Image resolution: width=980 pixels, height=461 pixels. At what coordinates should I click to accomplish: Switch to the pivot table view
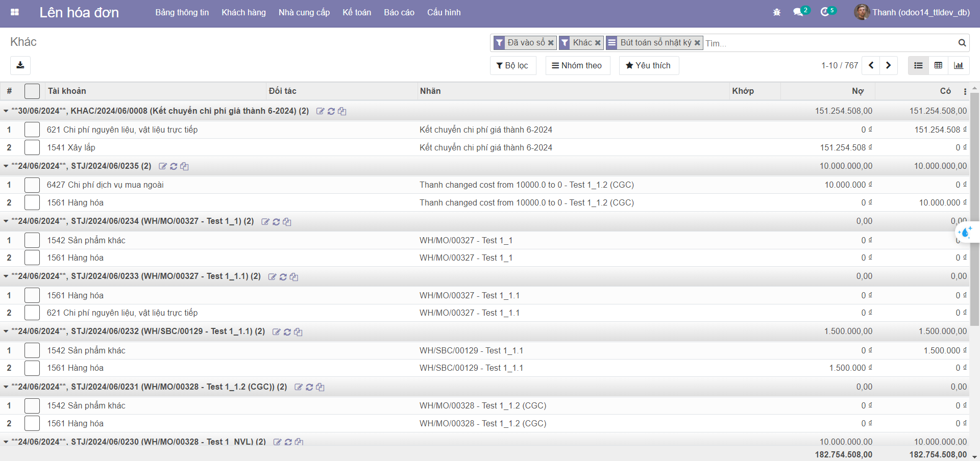(938, 65)
